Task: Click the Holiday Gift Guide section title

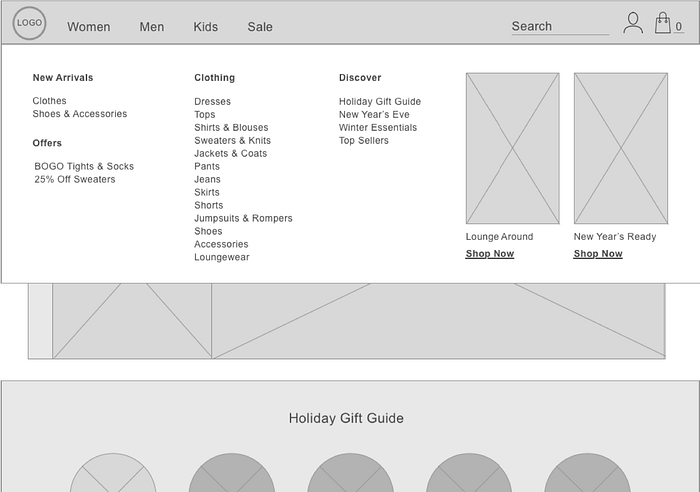Action: point(346,418)
